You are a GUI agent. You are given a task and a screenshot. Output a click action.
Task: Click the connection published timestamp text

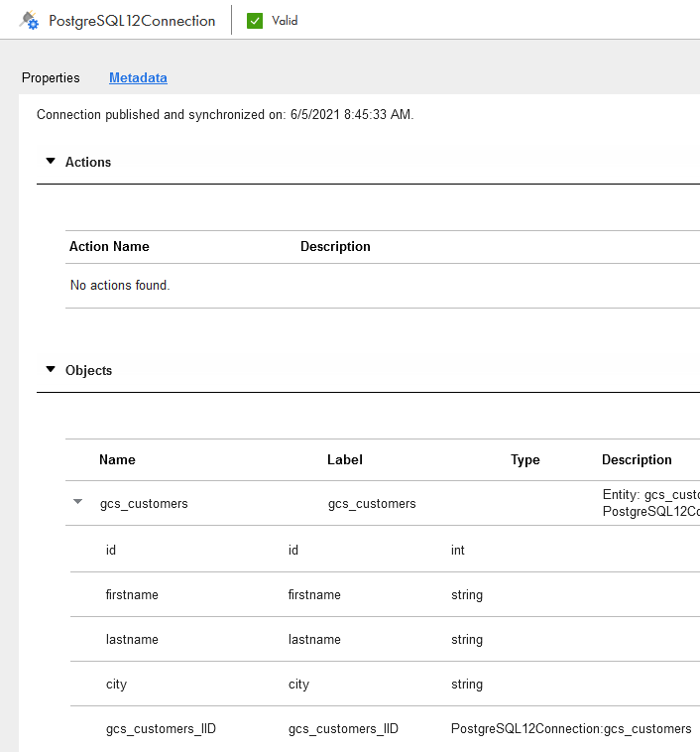pos(225,115)
